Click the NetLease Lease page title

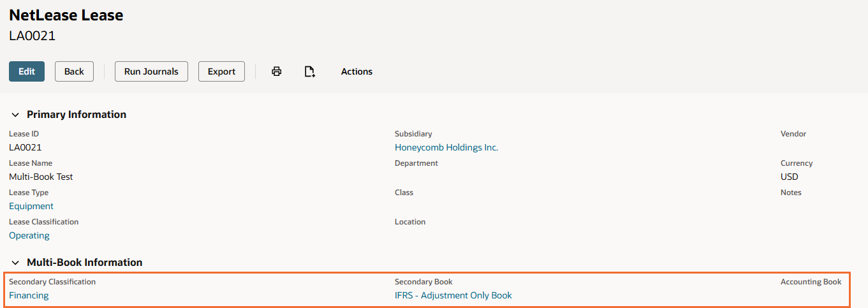[66, 15]
